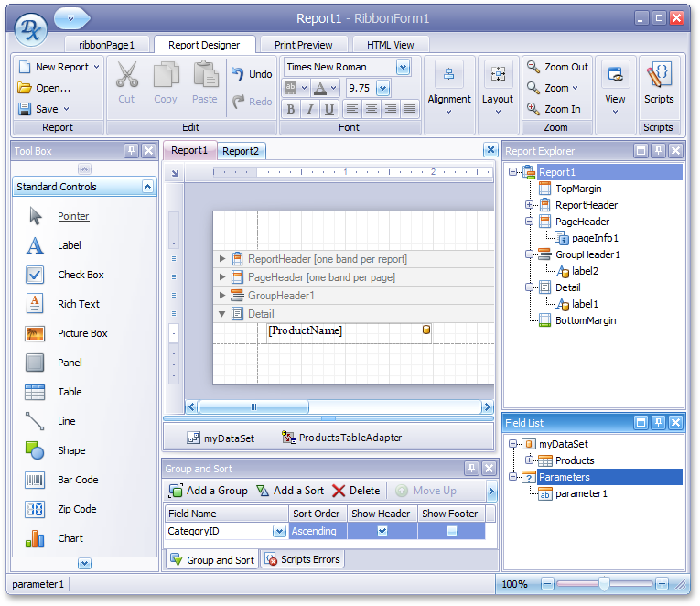Undo the last action
The height and width of the screenshot is (606, 700).
(252, 74)
